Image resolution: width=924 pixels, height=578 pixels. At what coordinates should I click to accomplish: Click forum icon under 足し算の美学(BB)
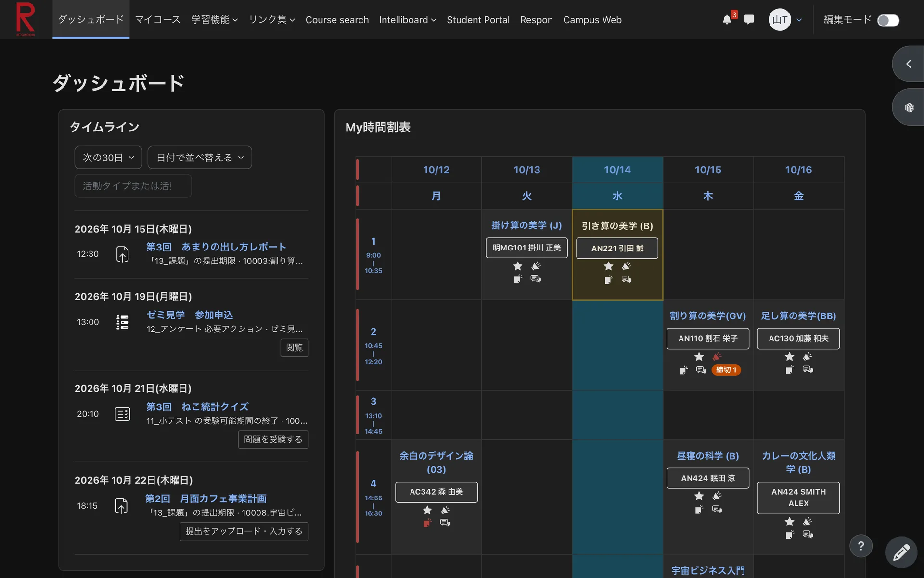pyautogui.click(x=808, y=369)
